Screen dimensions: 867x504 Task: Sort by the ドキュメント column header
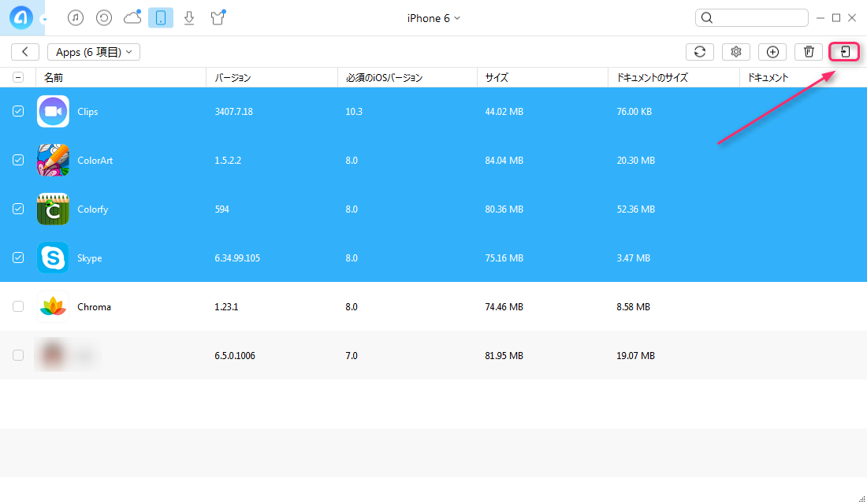[x=768, y=77]
